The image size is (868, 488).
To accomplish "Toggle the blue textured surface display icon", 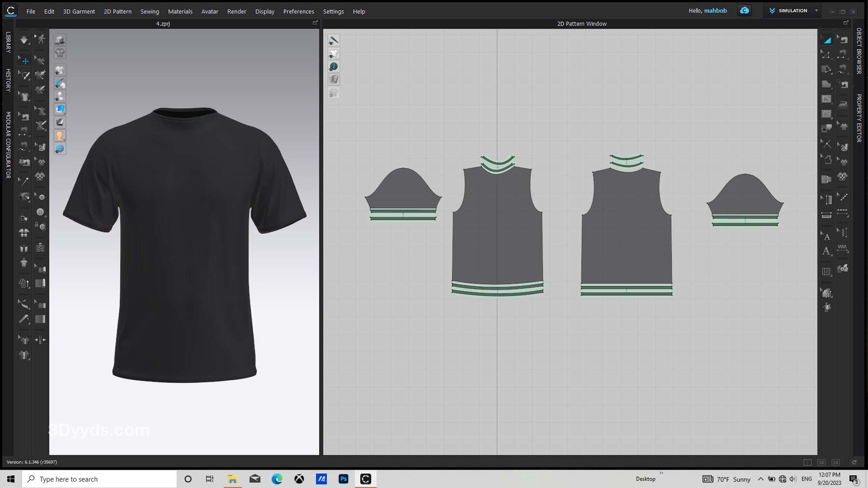I will (60, 109).
